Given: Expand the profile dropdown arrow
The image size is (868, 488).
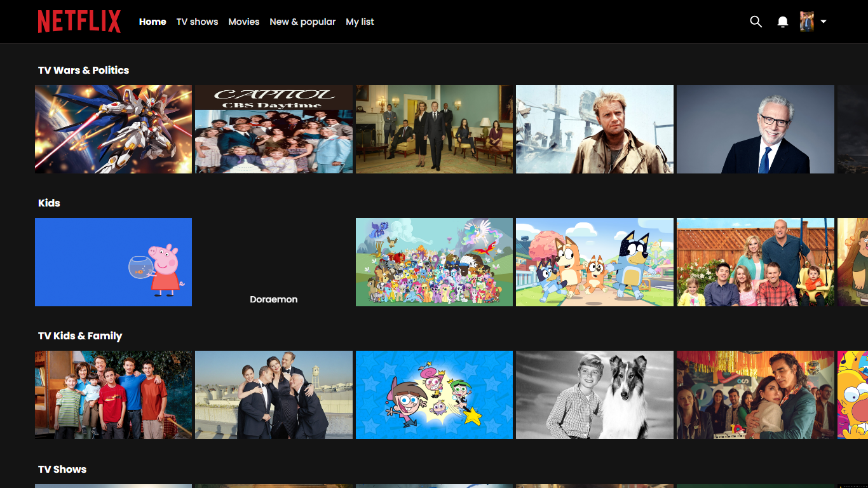Looking at the screenshot, I should pos(824,22).
